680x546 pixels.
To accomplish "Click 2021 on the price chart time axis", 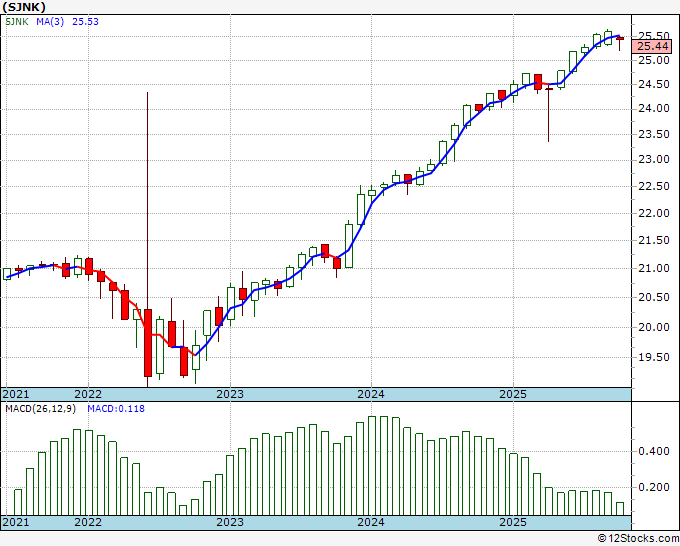I will (16, 394).
